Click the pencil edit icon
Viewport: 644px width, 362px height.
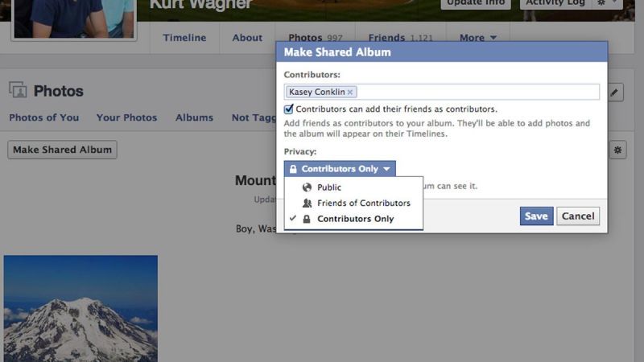(614, 93)
